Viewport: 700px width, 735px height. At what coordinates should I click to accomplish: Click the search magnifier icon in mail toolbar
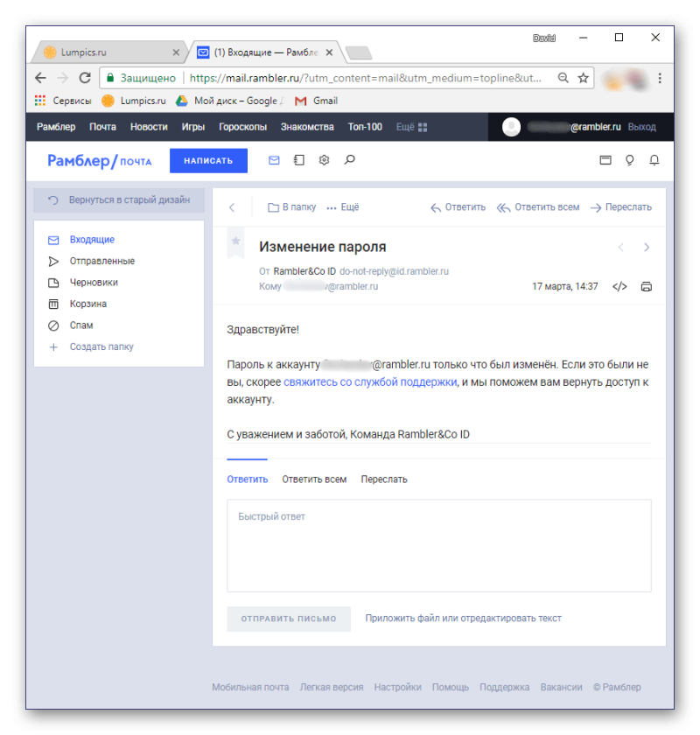(349, 160)
